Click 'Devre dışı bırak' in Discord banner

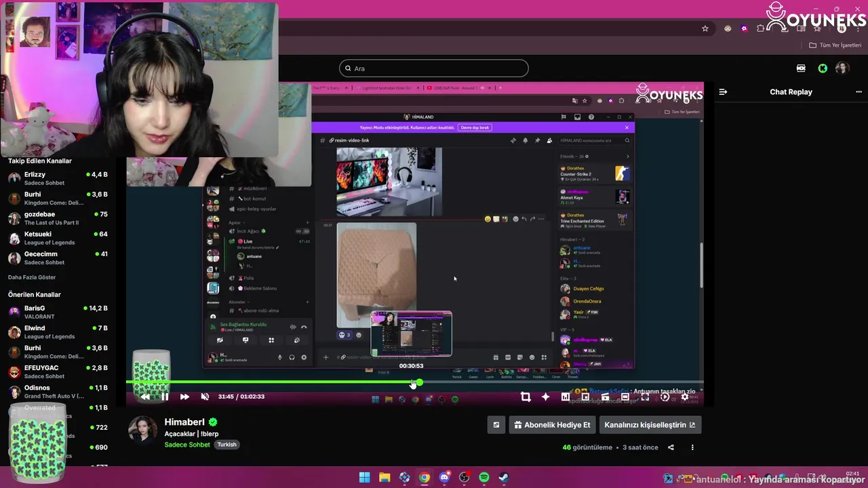click(475, 127)
